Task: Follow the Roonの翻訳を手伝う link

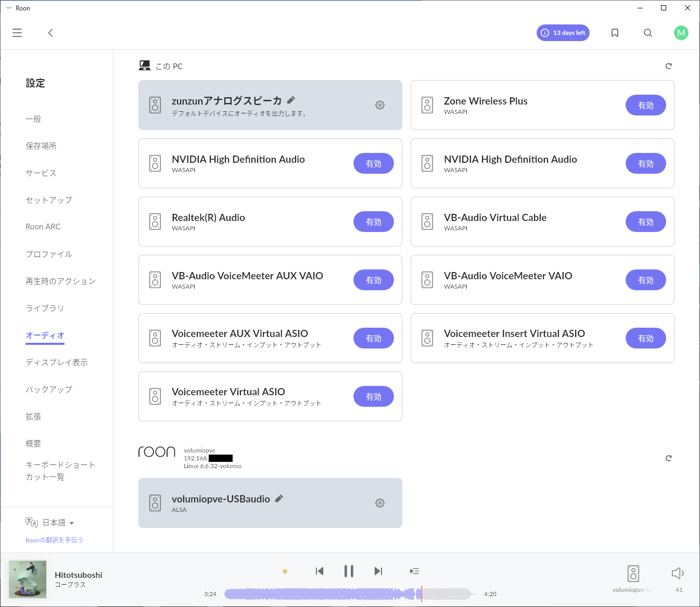Action: point(54,540)
